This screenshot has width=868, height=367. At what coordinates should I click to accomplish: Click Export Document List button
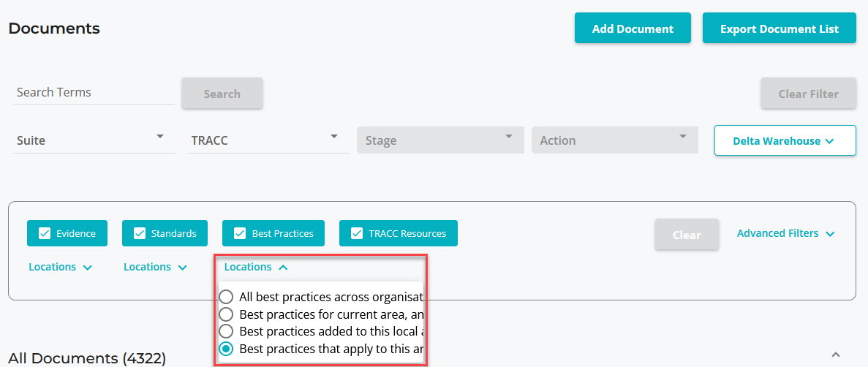[x=779, y=29]
